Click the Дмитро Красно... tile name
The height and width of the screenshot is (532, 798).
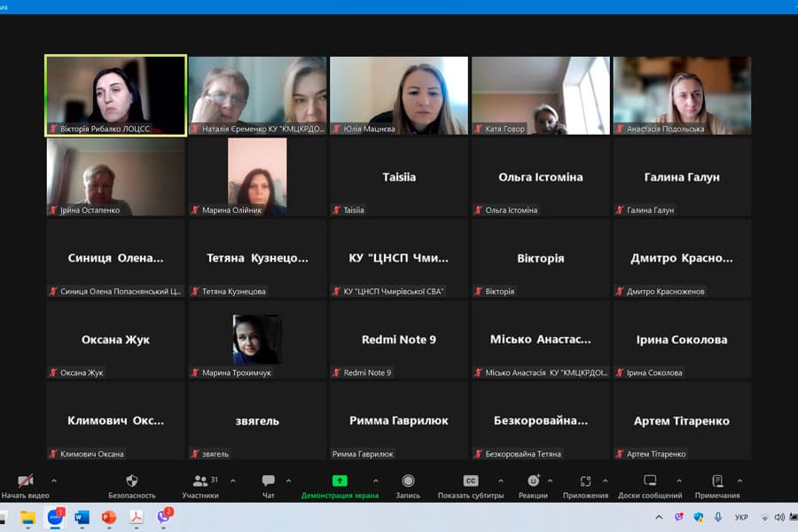[682, 258]
